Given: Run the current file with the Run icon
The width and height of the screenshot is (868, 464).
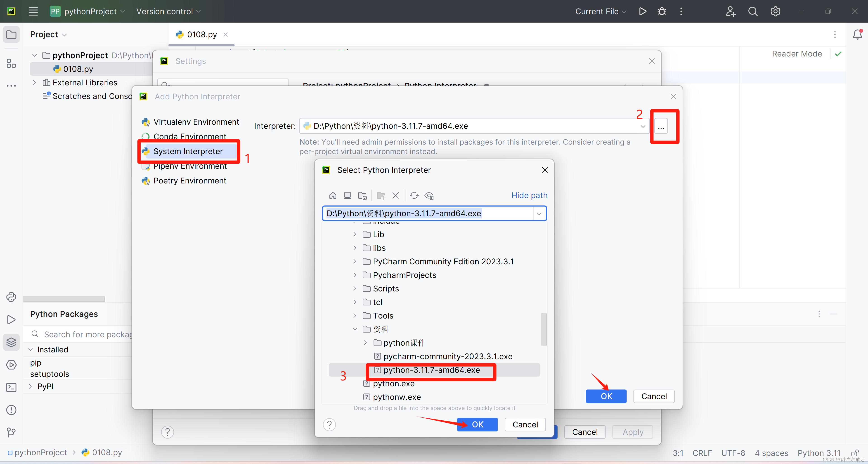Looking at the screenshot, I should click(x=642, y=11).
